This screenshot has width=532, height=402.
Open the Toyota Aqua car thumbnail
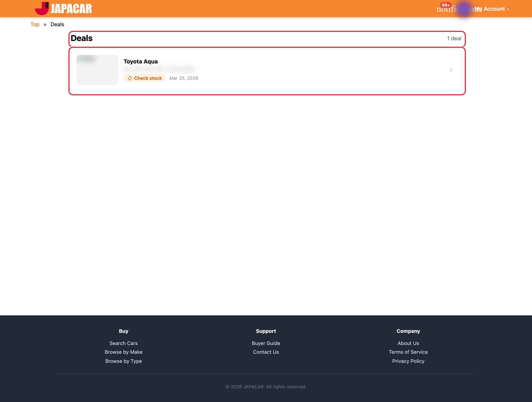[x=97, y=70]
